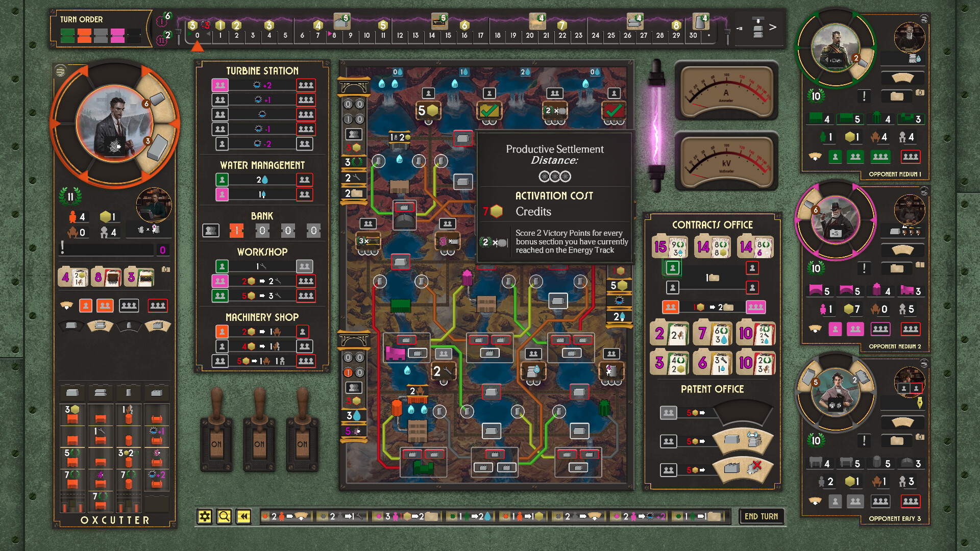
Task: Click the magnifier zoom button
Action: [224, 517]
